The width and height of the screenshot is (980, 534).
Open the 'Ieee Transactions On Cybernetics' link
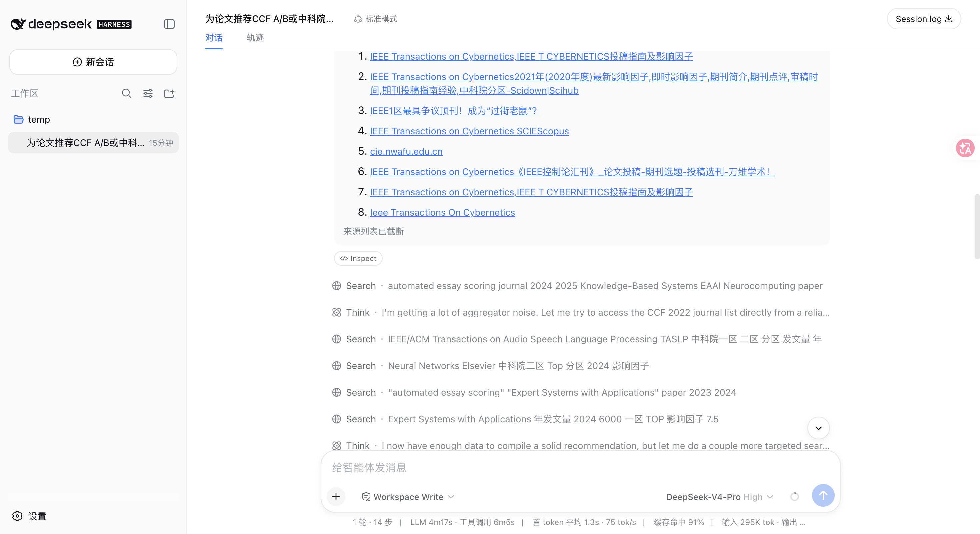tap(442, 212)
